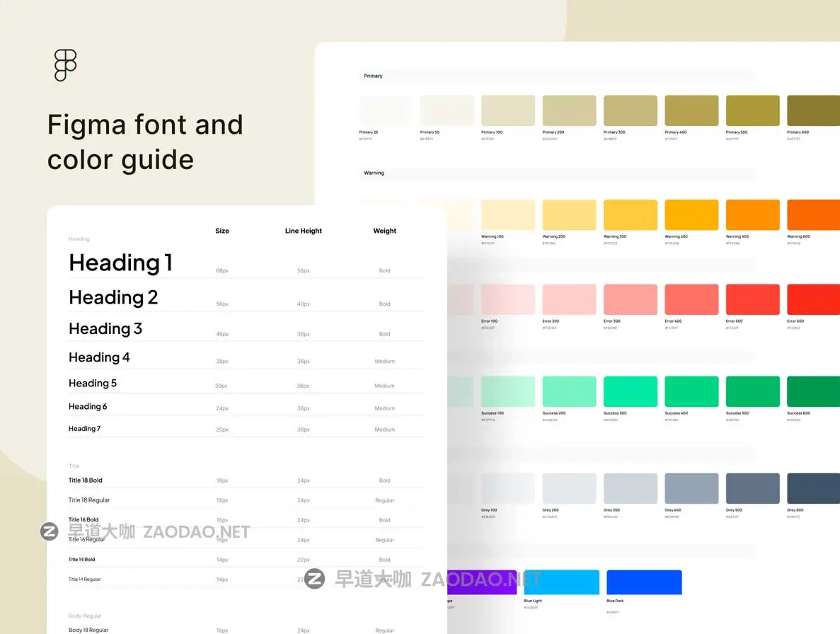Click the Z watermark icon beside Title 16 Bold
The image size is (840, 634).
tap(48, 531)
